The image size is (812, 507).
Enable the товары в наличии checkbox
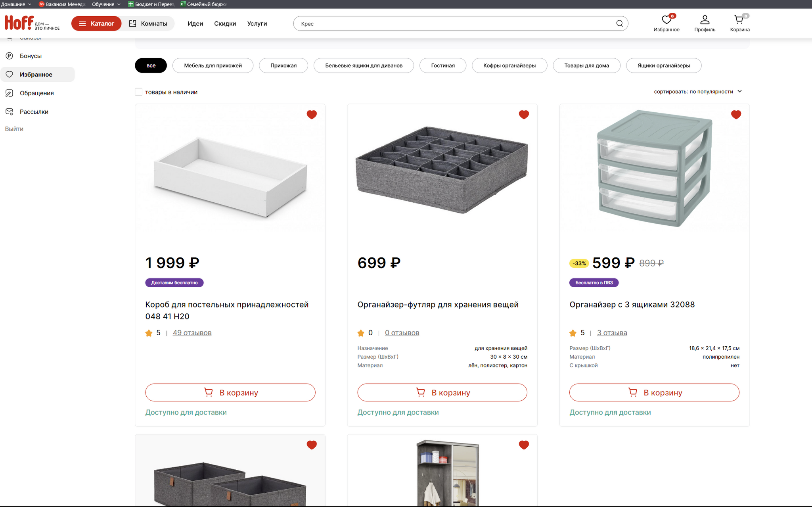pyautogui.click(x=138, y=92)
